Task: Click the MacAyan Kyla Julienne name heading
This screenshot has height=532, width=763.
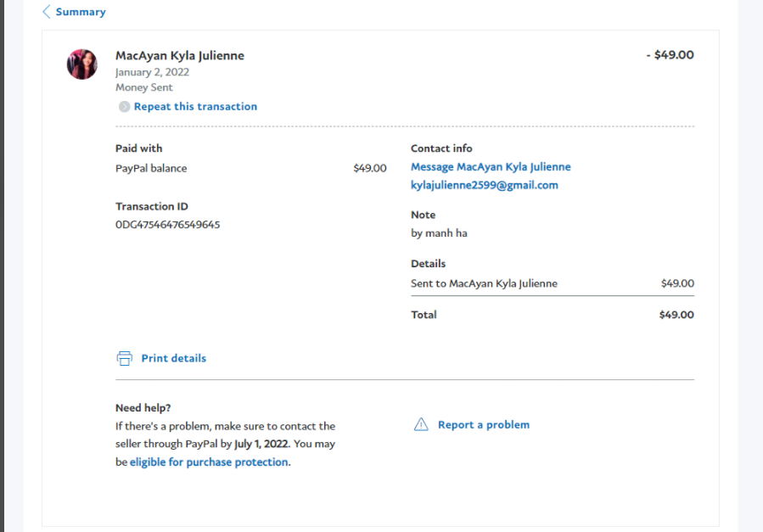Action: [180, 55]
